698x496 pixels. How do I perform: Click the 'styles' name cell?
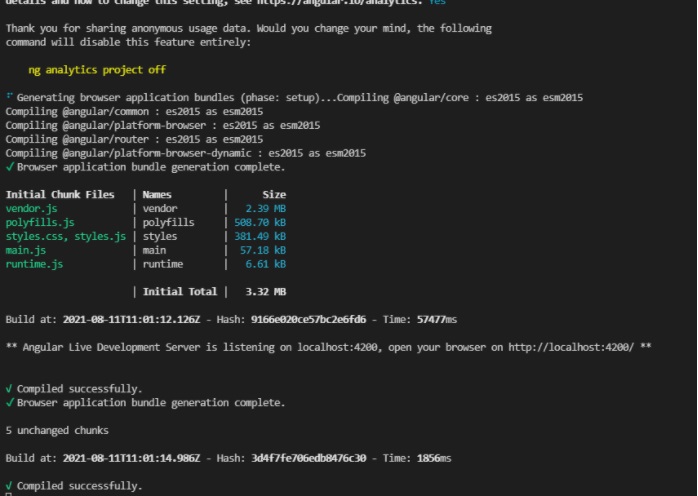pyautogui.click(x=160, y=236)
